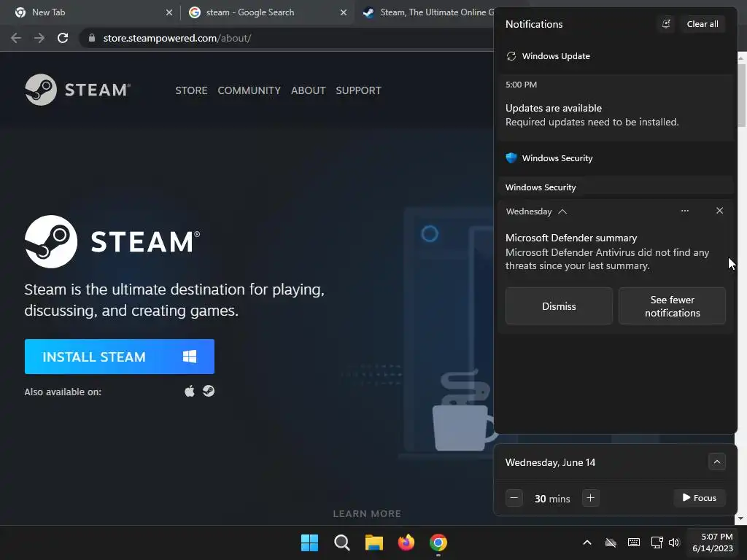Screen dimensions: 747x560
Task: Choose the Apple macOS download icon
Action: [x=190, y=392]
